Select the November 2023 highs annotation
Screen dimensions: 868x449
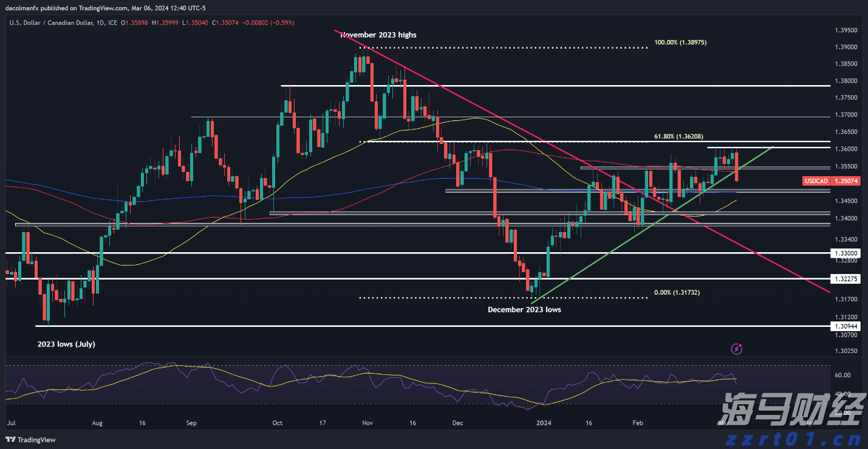point(378,35)
